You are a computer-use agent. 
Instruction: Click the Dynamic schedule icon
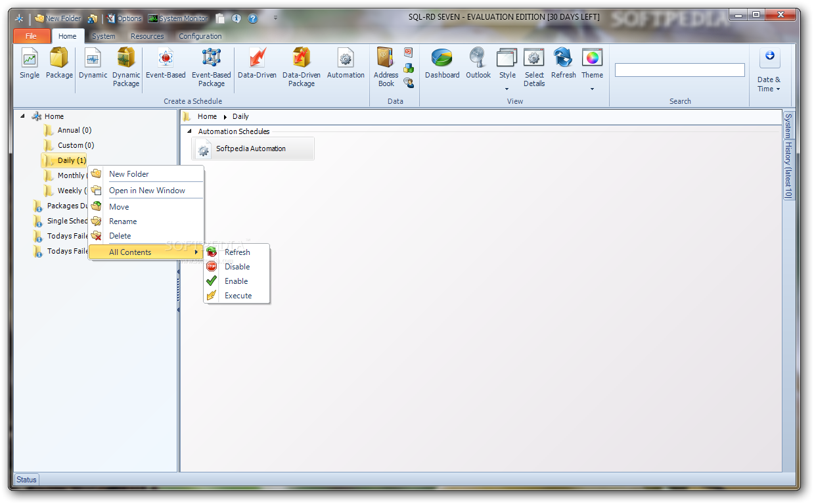pos(93,64)
